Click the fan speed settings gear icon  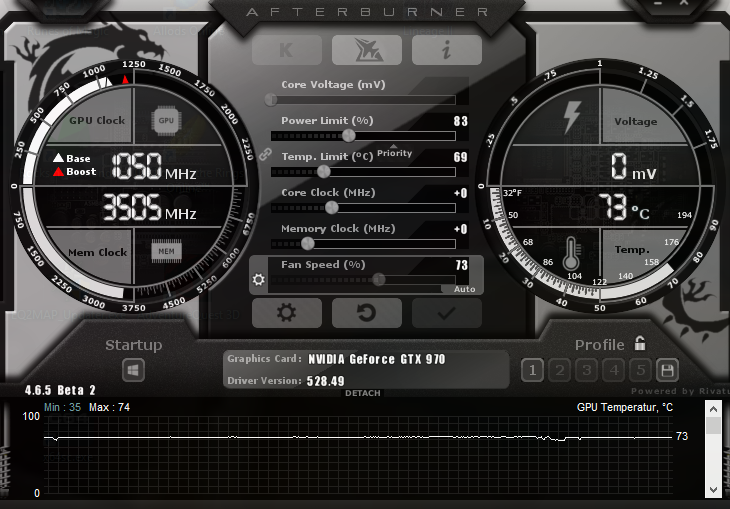(259, 279)
